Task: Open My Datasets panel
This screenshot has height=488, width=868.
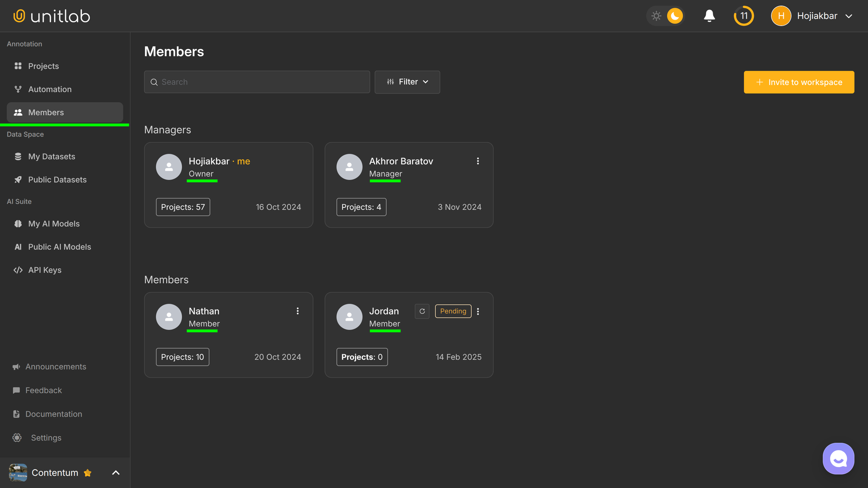Action: coord(52,156)
